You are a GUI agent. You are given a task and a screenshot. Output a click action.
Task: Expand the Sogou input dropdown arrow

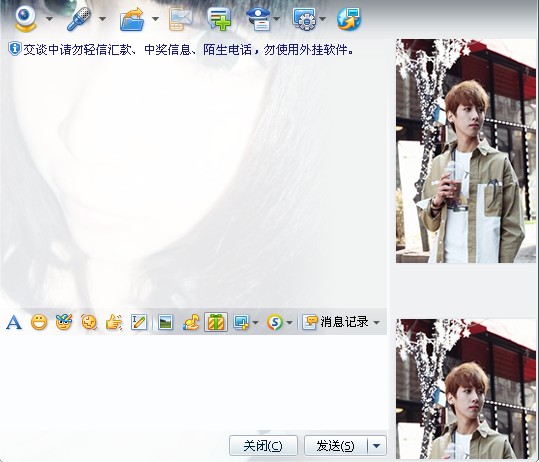[289, 322]
